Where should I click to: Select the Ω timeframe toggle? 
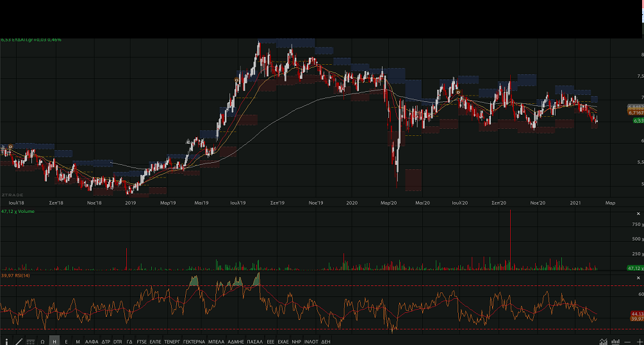(42, 342)
